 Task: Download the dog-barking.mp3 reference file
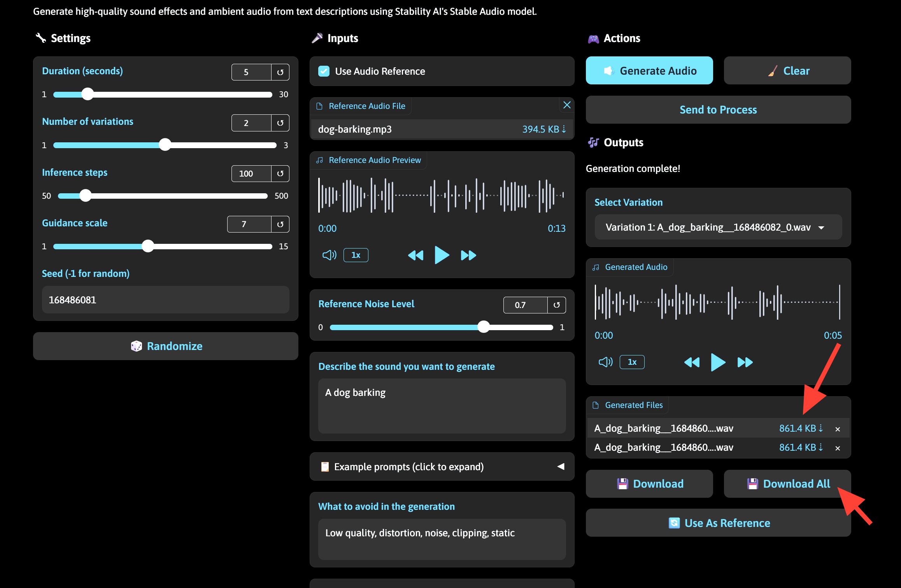(564, 129)
